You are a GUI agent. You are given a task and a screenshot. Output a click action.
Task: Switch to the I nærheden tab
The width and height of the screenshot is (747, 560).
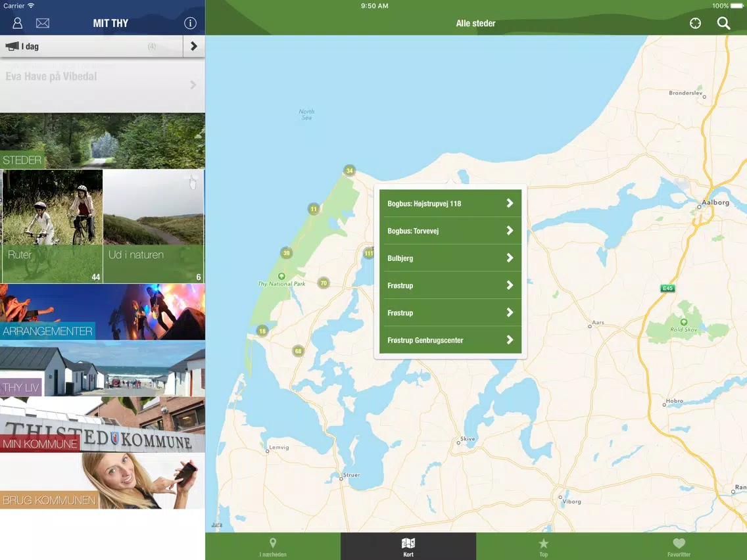pos(273,547)
